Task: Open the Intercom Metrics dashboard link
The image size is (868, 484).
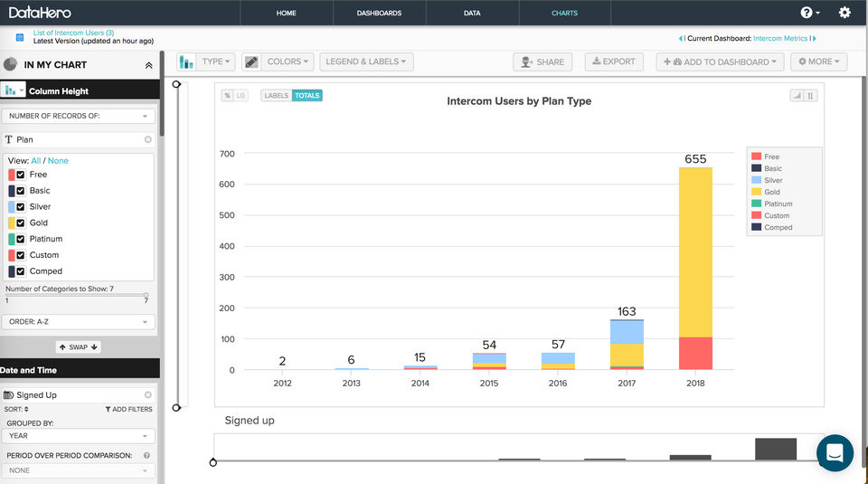Action: click(x=780, y=39)
